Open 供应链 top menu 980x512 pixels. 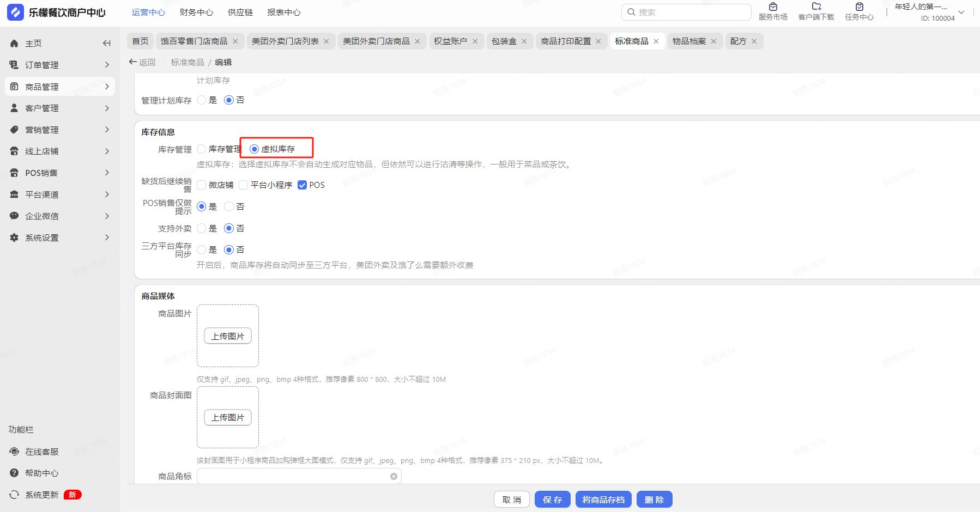pyautogui.click(x=240, y=12)
